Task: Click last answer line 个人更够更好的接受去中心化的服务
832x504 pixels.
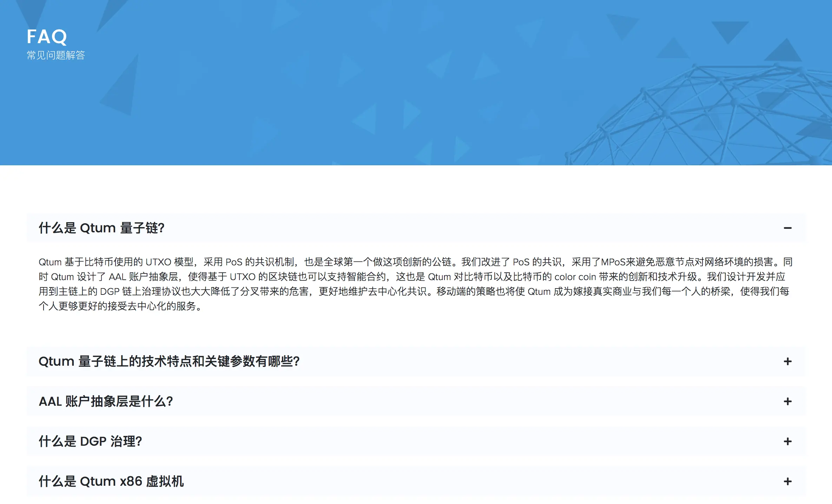Action: pyautogui.click(x=120, y=306)
